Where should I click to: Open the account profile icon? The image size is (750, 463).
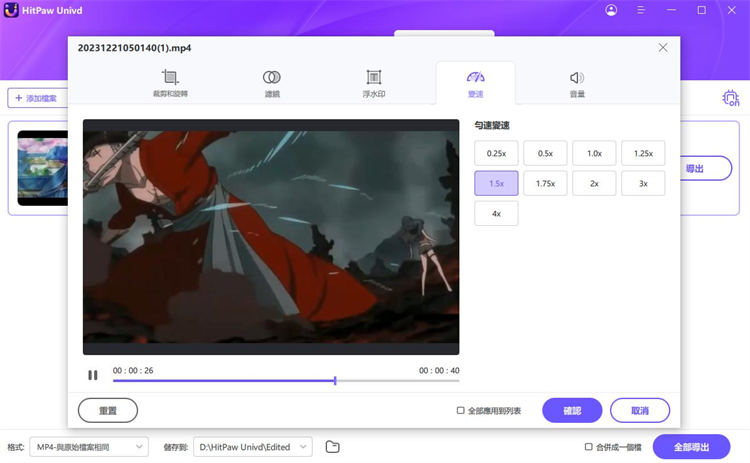click(x=611, y=10)
